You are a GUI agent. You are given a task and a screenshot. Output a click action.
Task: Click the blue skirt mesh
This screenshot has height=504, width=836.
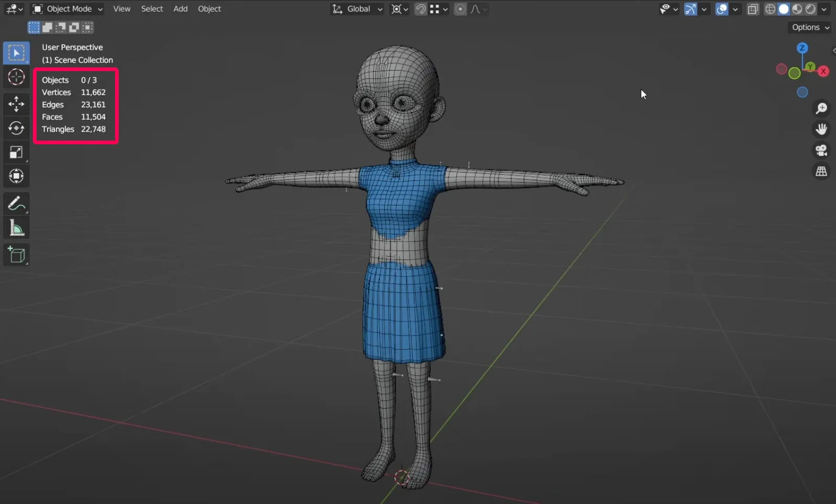pyautogui.click(x=403, y=313)
